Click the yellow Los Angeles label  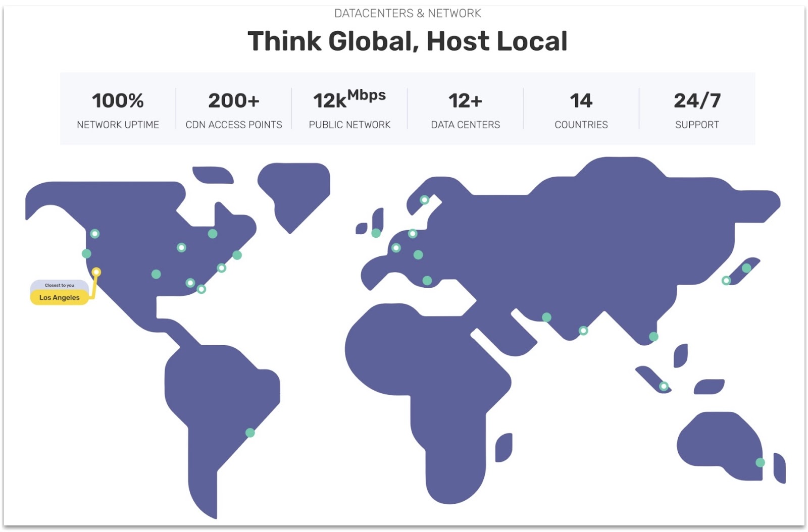[x=60, y=297]
